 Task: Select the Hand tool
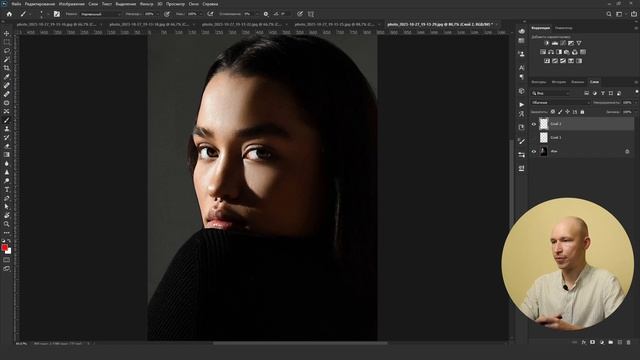(7, 216)
